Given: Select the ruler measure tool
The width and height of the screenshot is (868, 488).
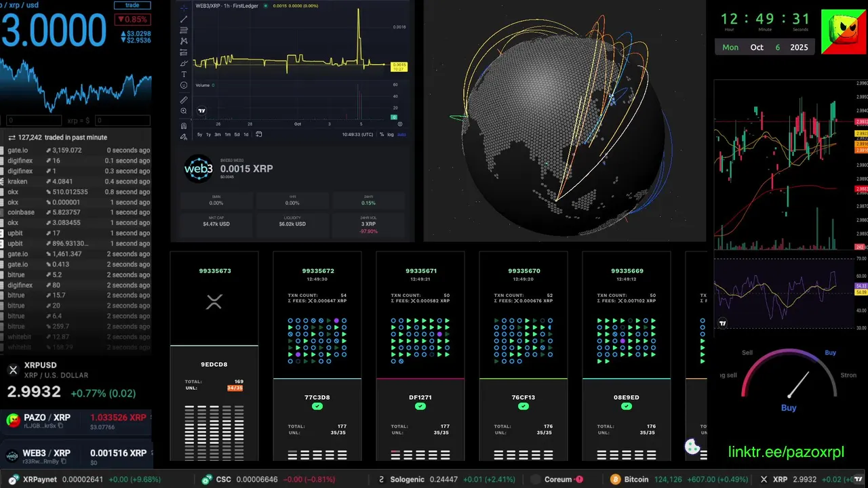Looking at the screenshot, I should coord(184,100).
